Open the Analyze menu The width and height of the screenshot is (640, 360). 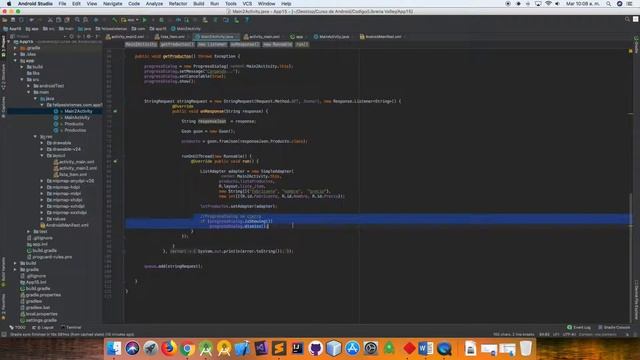click(154, 4)
